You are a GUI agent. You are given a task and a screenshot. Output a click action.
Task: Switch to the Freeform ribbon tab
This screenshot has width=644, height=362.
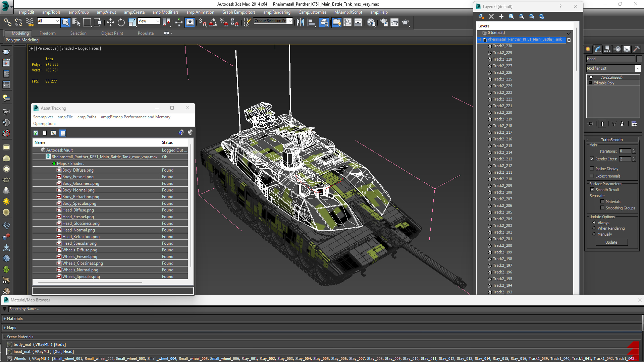click(x=48, y=33)
